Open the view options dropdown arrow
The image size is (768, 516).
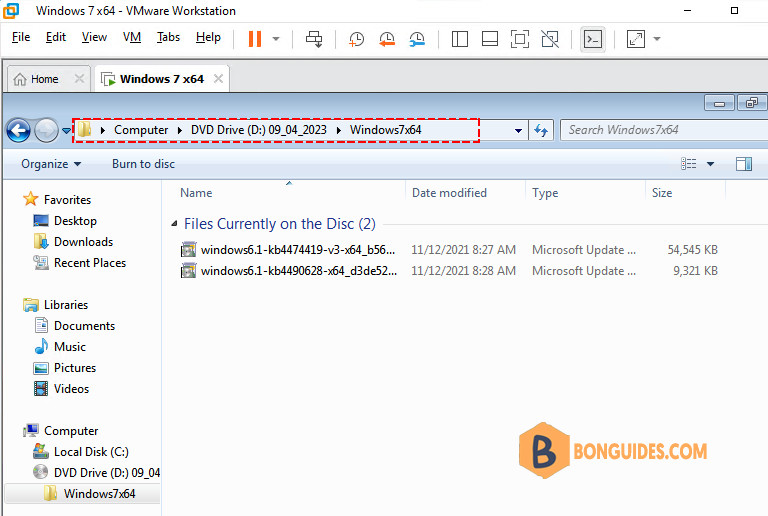[x=710, y=164]
